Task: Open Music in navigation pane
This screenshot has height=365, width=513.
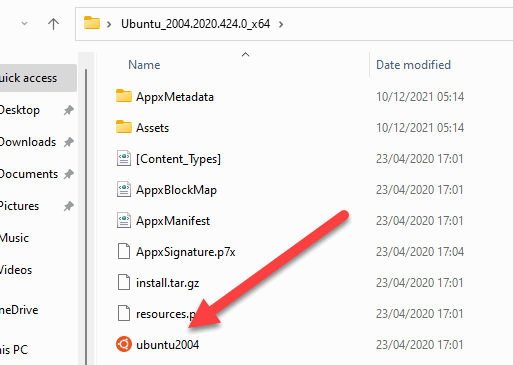Action: click(14, 238)
